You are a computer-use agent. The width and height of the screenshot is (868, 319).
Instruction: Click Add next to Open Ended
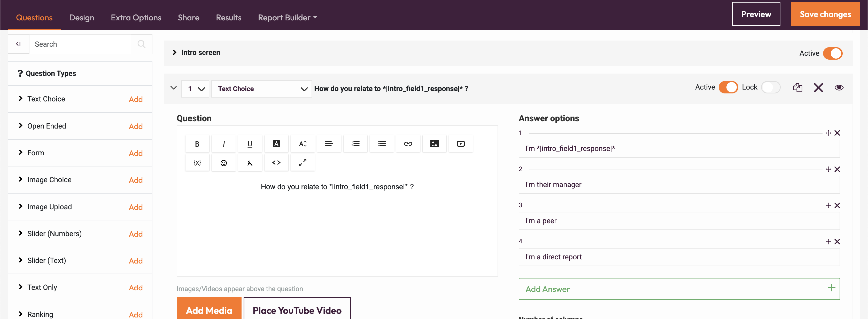click(x=135, y=126)
